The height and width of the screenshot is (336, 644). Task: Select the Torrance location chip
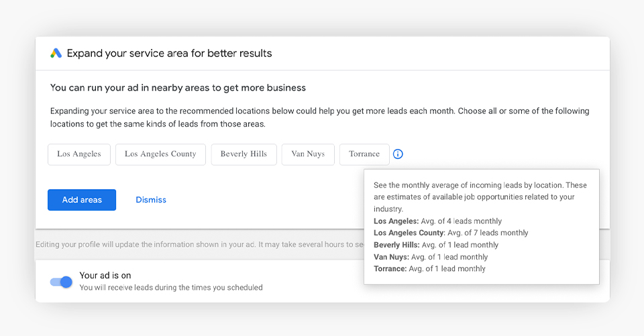[x=364, y=154]
